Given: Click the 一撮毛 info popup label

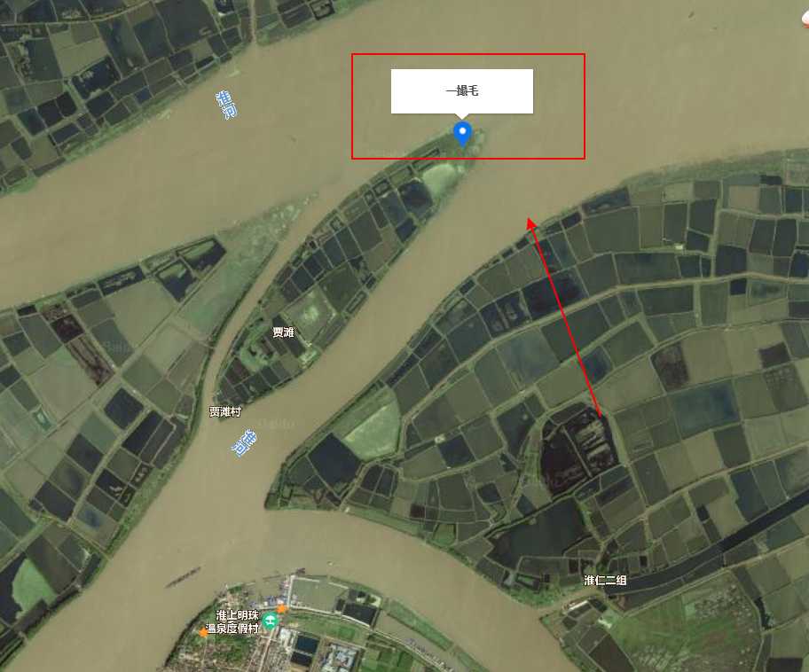Looking at the screenshot, I should click(462, 90).
